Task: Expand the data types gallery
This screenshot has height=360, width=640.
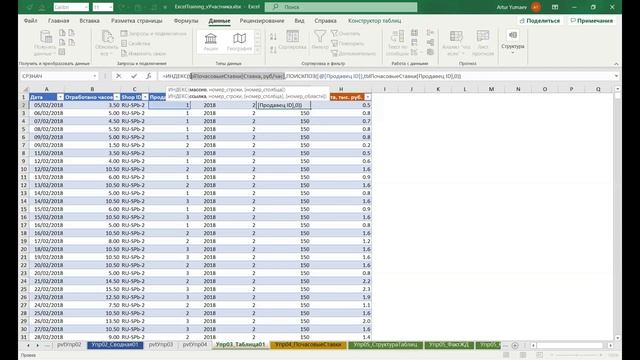Action: coord(257,50)
